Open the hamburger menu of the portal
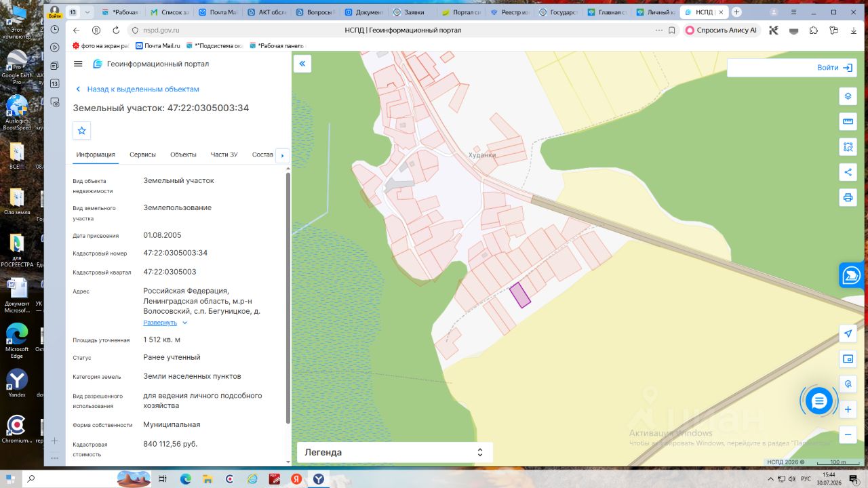 click(78, 64)
